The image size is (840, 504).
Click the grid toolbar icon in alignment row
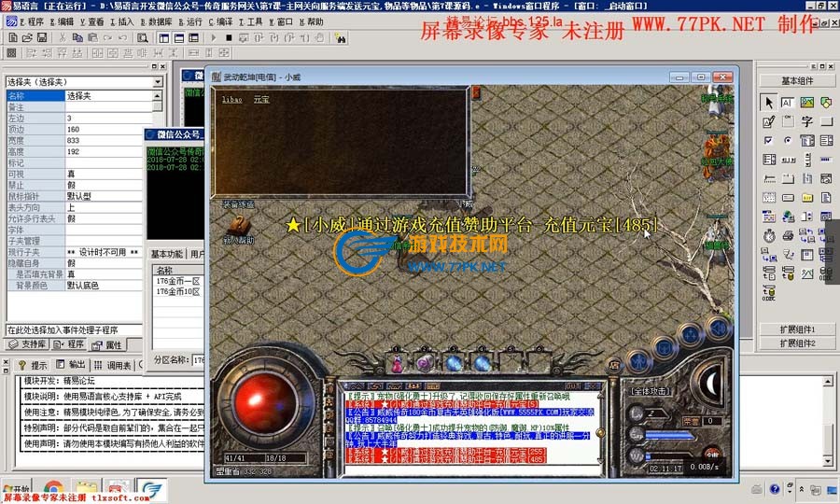coord(11,52)
